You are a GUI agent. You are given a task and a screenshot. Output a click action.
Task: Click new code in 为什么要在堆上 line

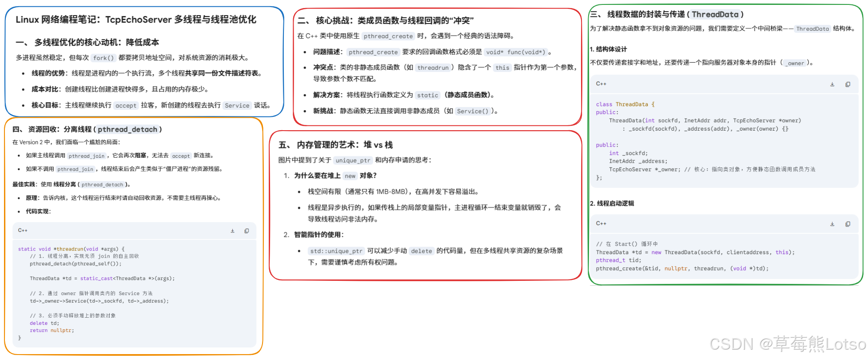(x=350, y=176)
